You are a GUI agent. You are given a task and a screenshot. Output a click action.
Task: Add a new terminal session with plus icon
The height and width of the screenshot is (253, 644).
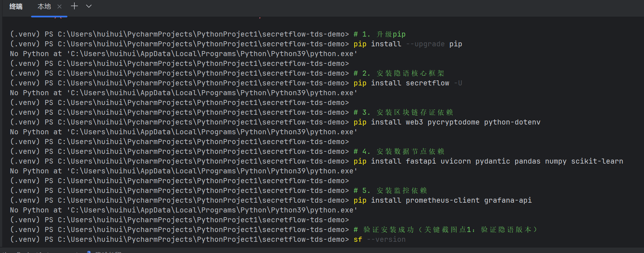(x=74, y=6)
